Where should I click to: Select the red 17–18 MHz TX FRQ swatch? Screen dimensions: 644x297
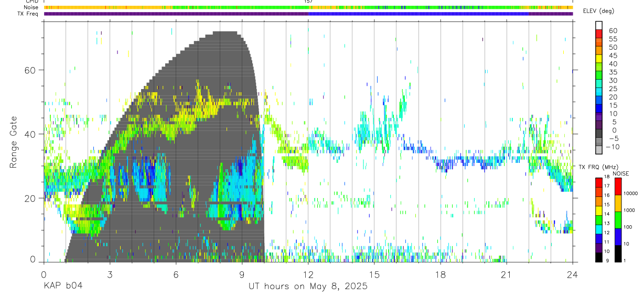[599, 183]
